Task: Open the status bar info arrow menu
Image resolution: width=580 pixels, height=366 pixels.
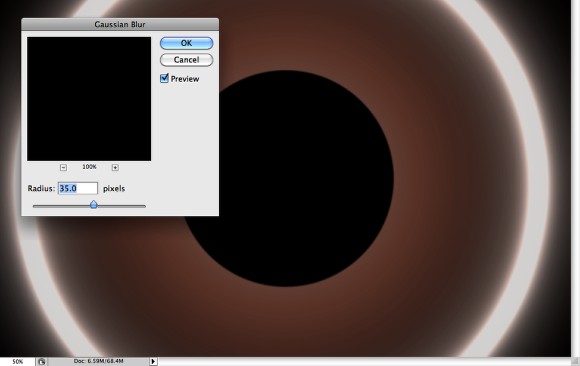Action: [x=153, y=362]
